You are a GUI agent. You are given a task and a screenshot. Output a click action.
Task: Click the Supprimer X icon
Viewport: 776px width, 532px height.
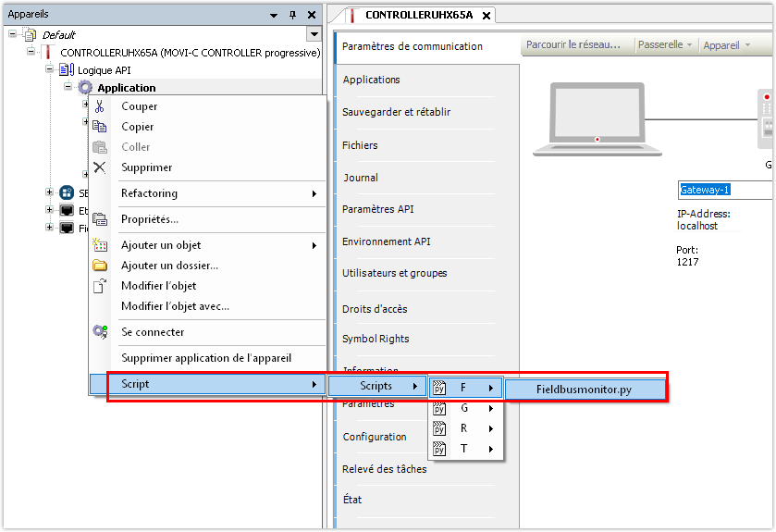tap(100, 167)
